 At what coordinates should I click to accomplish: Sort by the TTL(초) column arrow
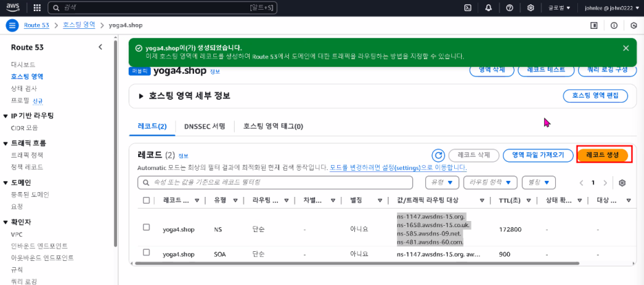coord(529,200)
